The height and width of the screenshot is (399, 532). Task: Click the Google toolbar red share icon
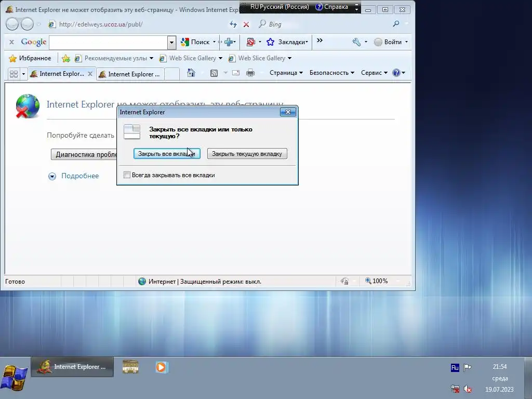pos(251,42)
